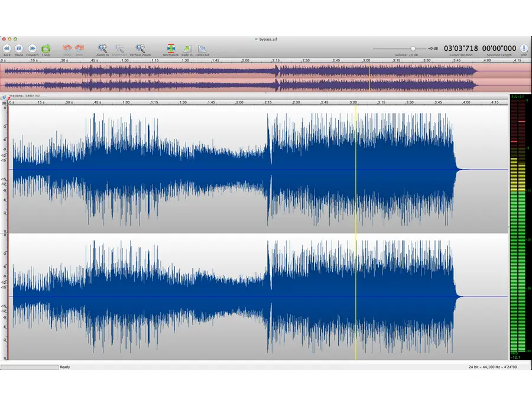532x406 pixels.
Task: Click the Volume slider knob
Action: pyautogui.click(x=413, y=48)
